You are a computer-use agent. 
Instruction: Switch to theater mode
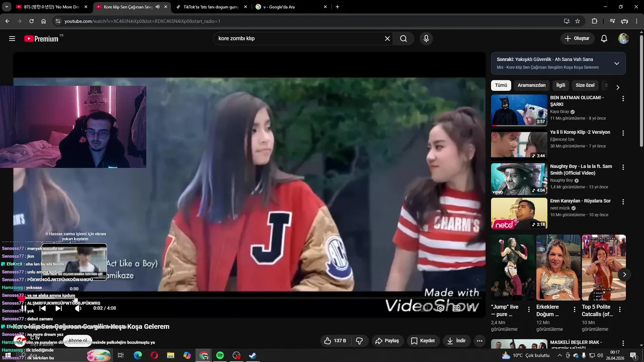point(456,308)
